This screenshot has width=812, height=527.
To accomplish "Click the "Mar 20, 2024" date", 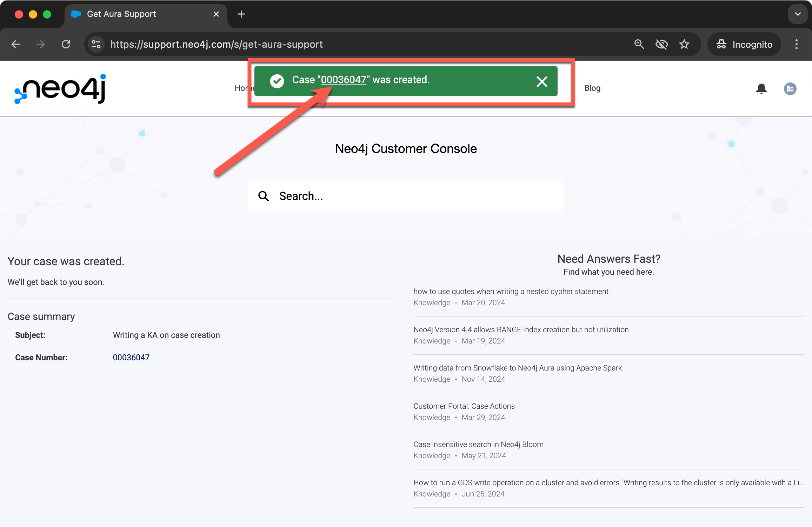I will pos(483,303).
